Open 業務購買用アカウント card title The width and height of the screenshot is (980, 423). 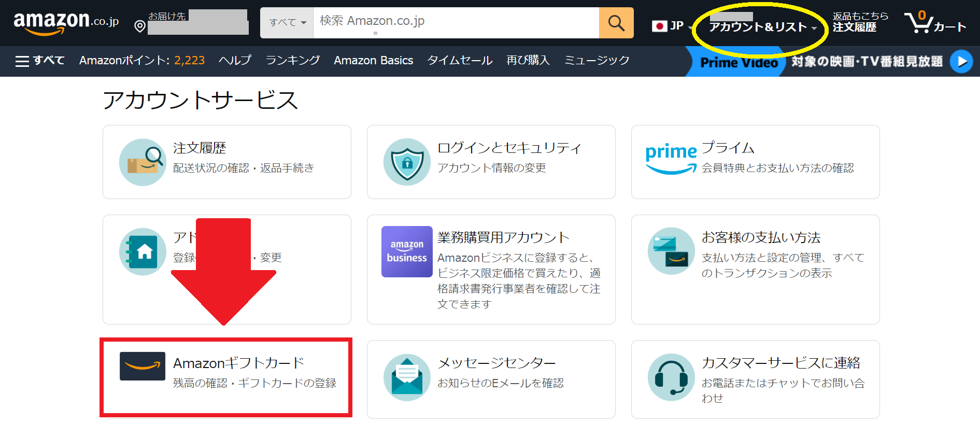[503, 238]
